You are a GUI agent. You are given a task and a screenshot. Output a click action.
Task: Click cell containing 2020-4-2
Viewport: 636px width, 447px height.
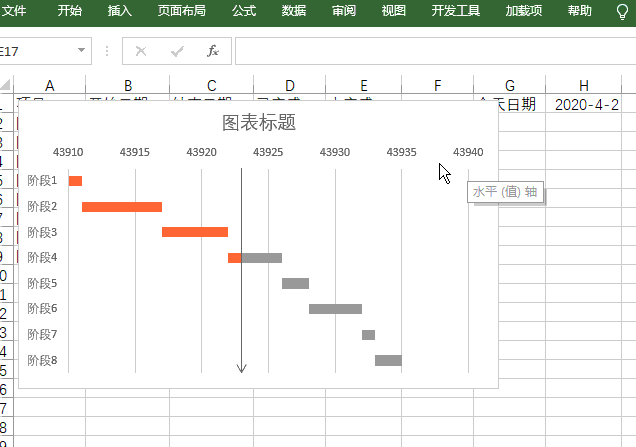pyautogui.click(x=584, y=105)
